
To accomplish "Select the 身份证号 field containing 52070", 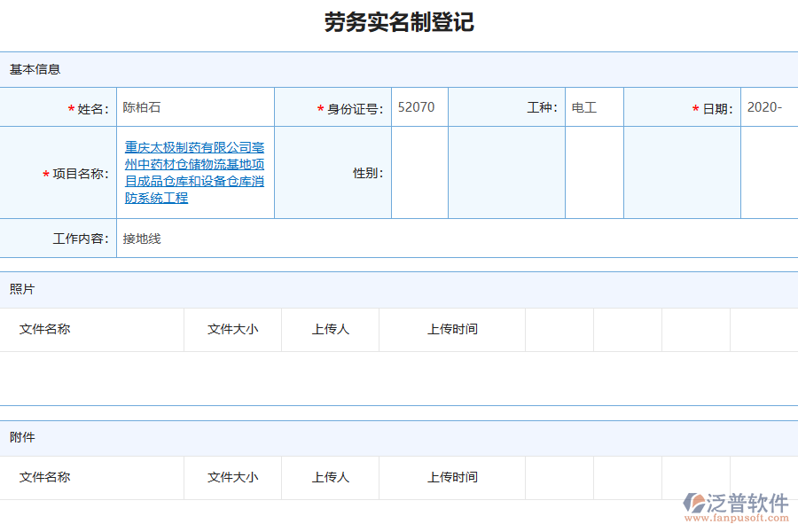I will tap(419, 106).
